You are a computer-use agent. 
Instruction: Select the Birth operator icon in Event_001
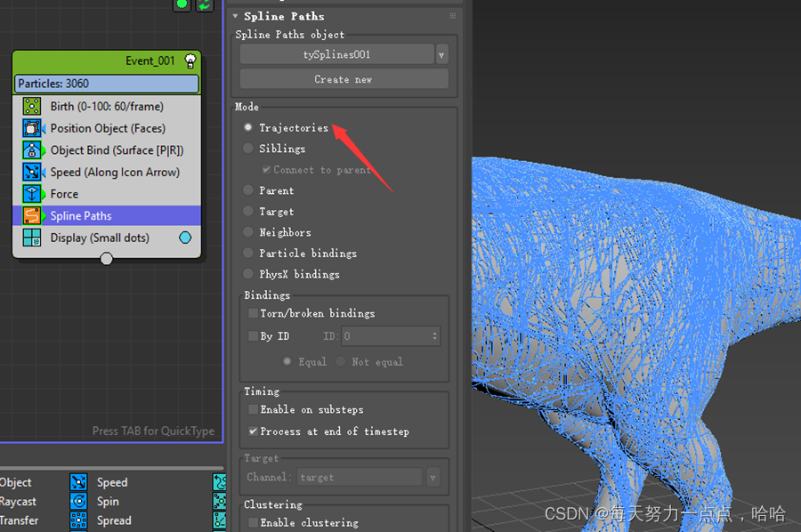tap(31, 106)
